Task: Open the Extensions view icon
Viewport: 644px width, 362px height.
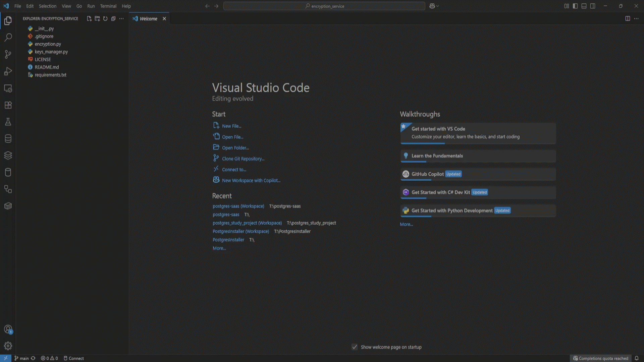Action: click(x=8, y=105)
